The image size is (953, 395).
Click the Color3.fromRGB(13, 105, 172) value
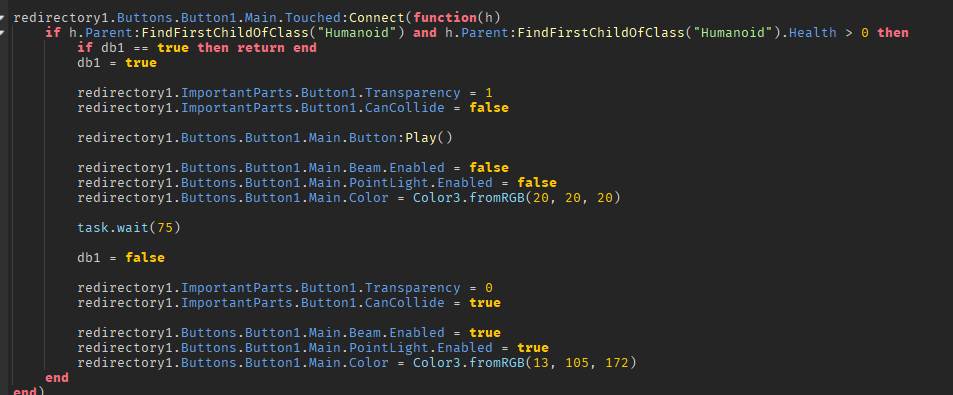click(525, 363)
